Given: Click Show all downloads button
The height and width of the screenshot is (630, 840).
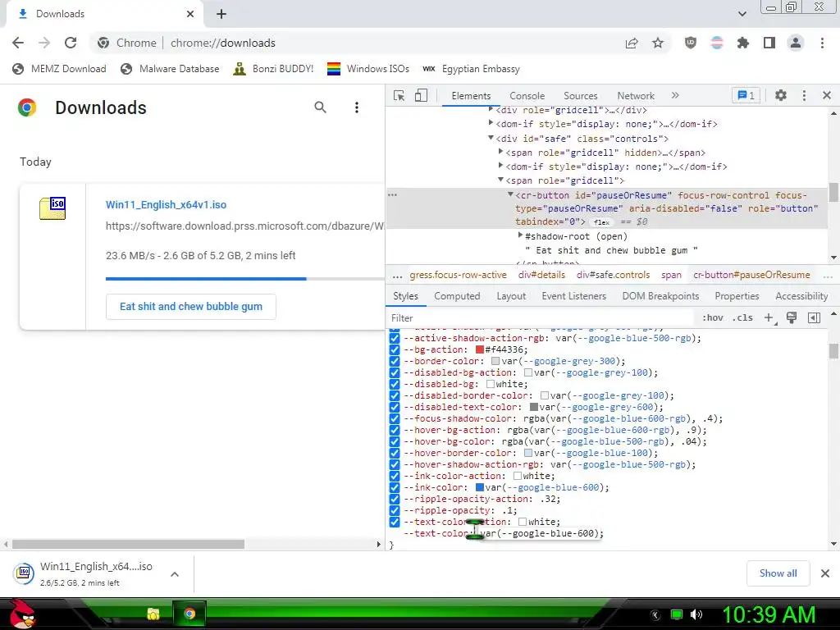Looking at the screenshot, I should pyautogui.click(x=778, y=573).
